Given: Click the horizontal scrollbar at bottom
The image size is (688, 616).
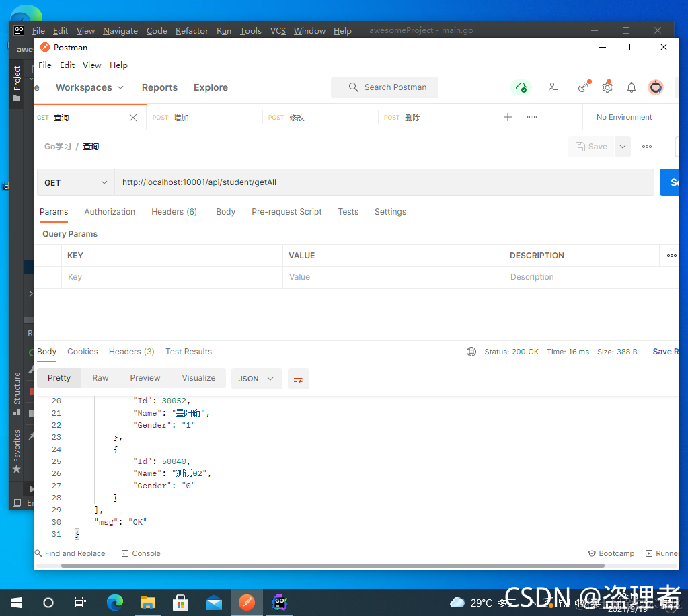Looking at the screenshot, I should point(333,566).
